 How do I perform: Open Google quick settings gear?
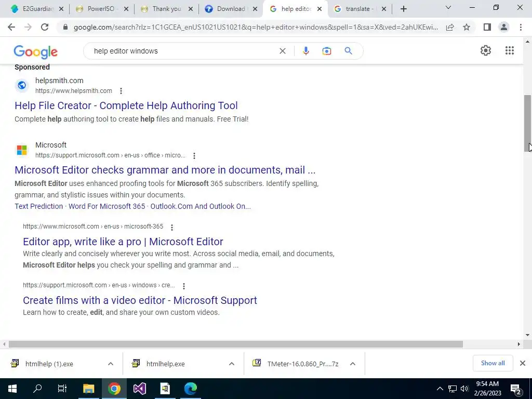[486, 50]
